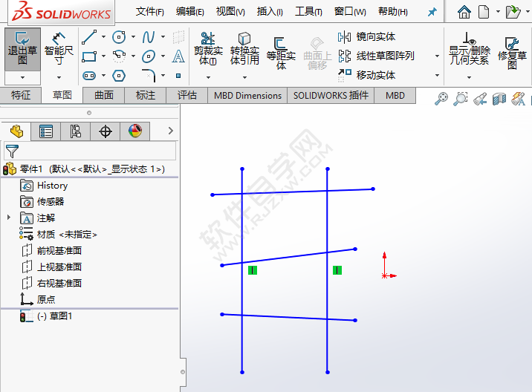Click Linear Sketch Pattern (线性草图阵列)
This screenshot has height=392, width=532.
(376, 56)
